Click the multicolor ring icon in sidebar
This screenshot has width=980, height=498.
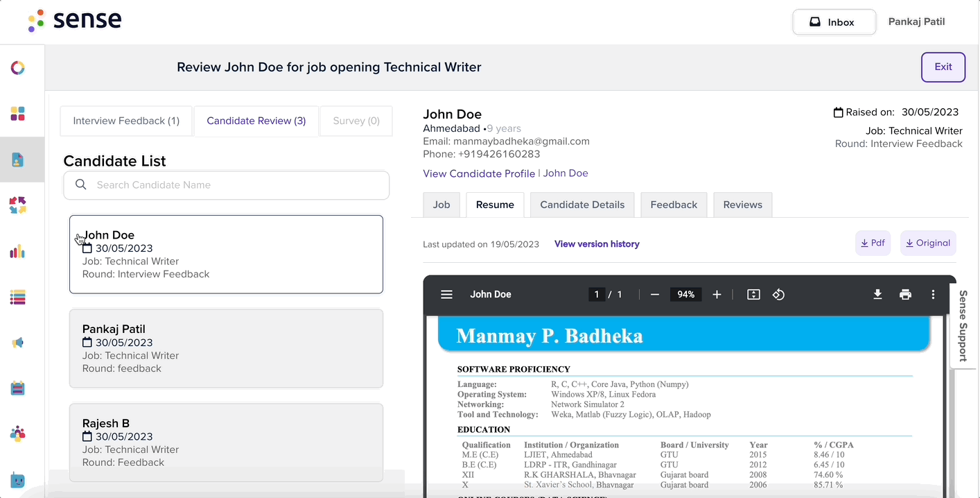point(18,67)
